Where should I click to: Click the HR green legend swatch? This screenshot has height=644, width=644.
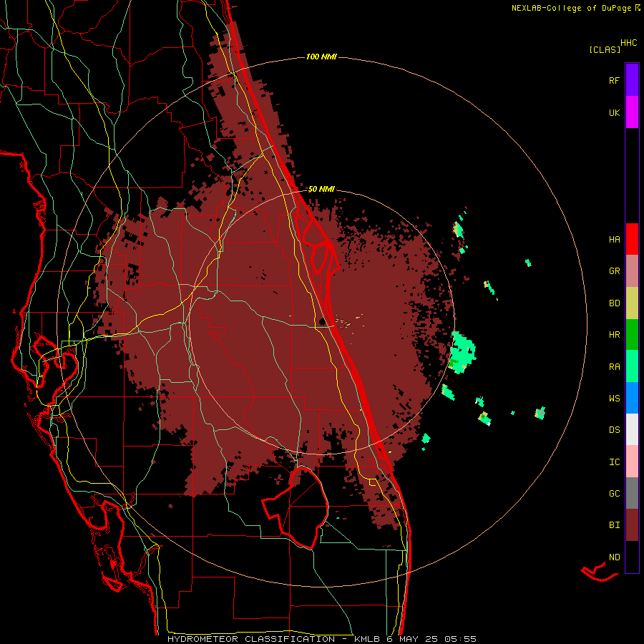[x=632, y=335]
